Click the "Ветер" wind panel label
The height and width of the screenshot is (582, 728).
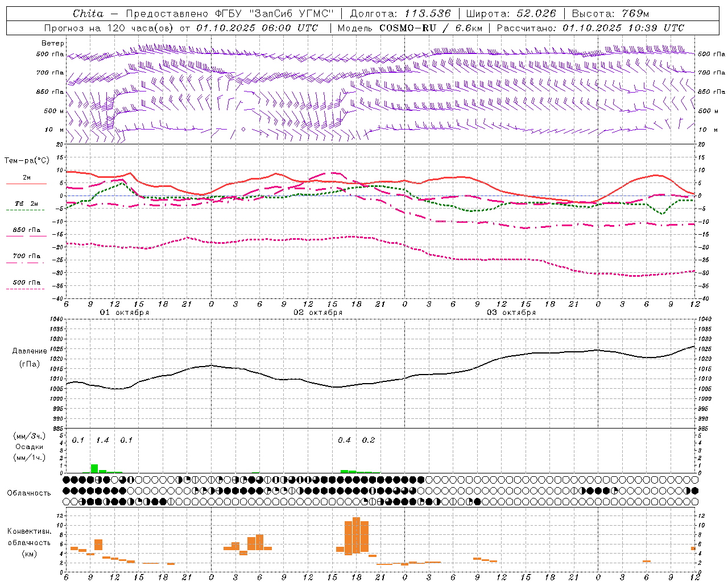(x=53, y=43)
